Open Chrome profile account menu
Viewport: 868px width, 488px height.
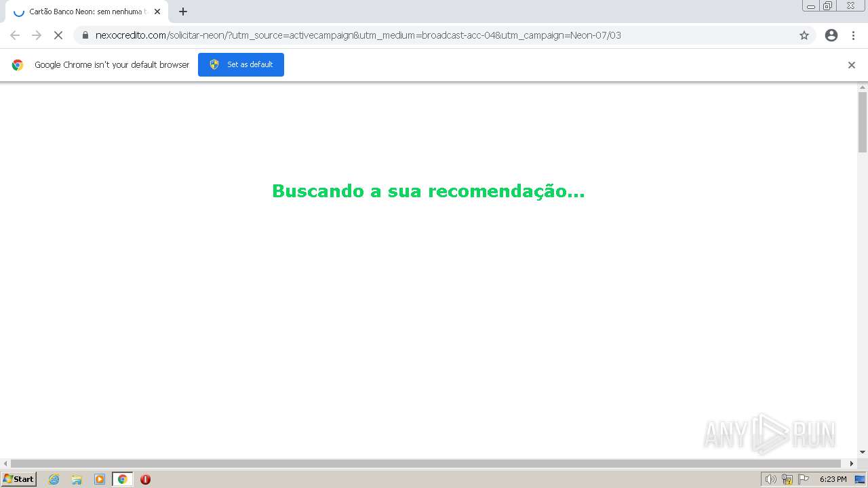(x=831, y=35)
